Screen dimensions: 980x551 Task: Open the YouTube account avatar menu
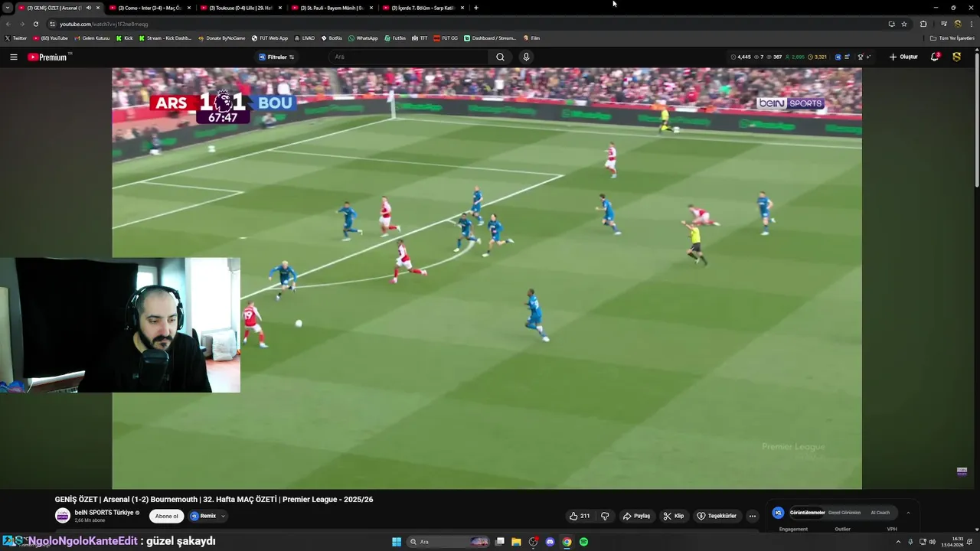coord(956,57)
